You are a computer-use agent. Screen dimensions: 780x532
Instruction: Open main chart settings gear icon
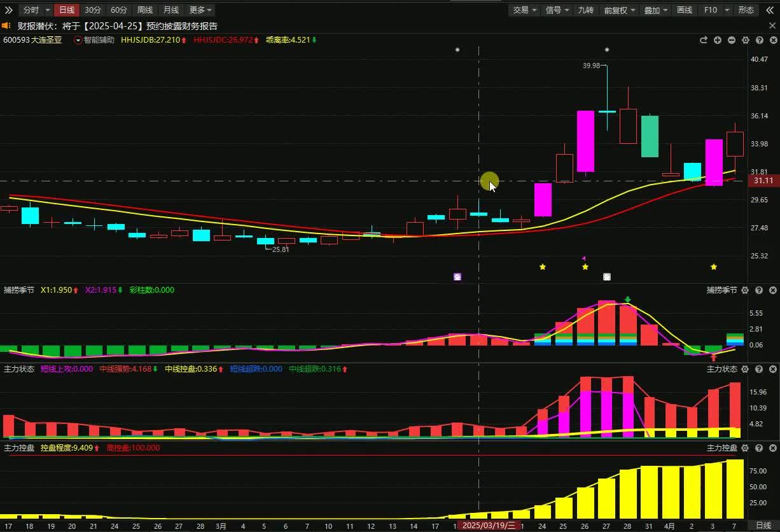click(746, 40)
